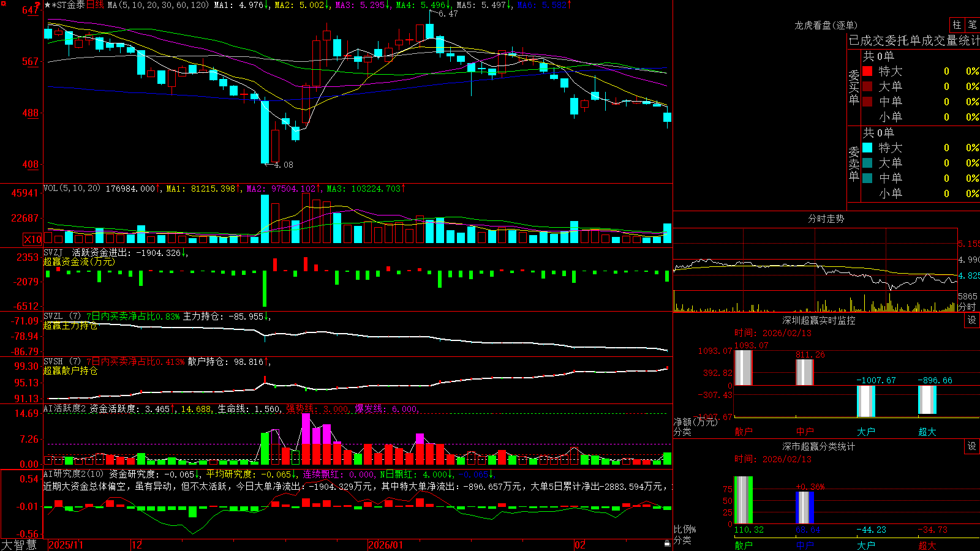Click the 柱 (bar) mode button
Screen dimensions: 980x551
(x=957, y=25)
